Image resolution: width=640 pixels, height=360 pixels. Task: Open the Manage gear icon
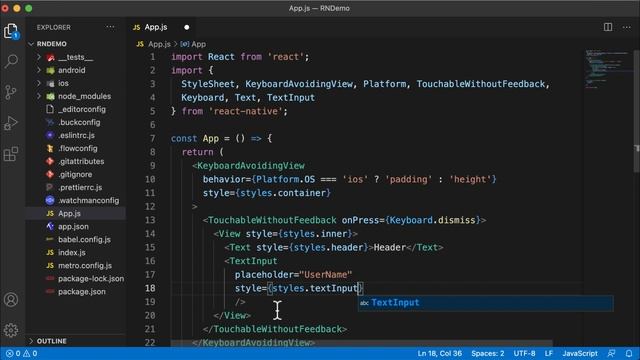point(11,330)
